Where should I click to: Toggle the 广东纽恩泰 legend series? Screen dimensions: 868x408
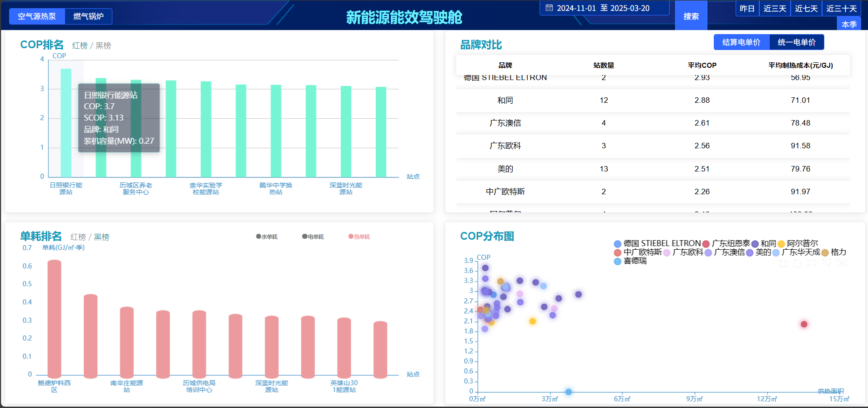[727, 243]
